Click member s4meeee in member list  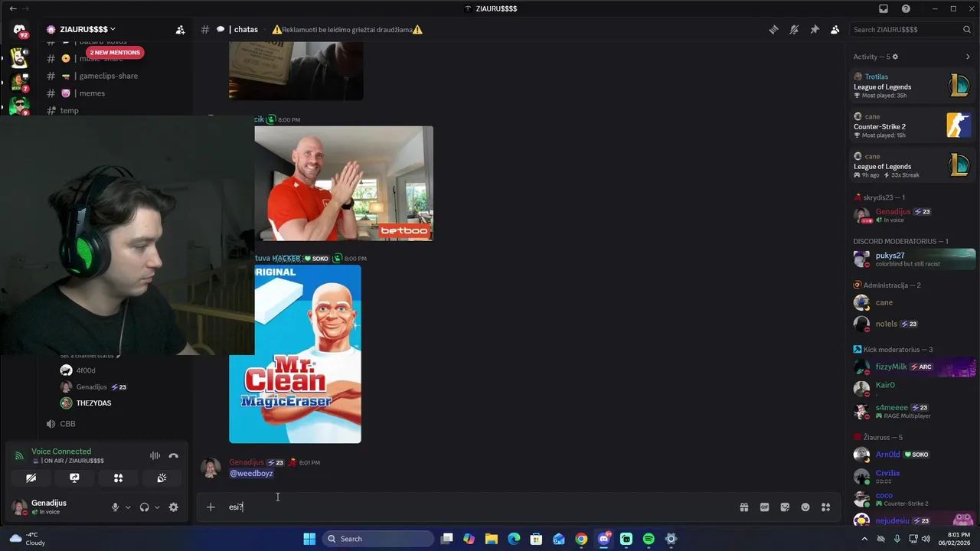click(x=913, y=411)
